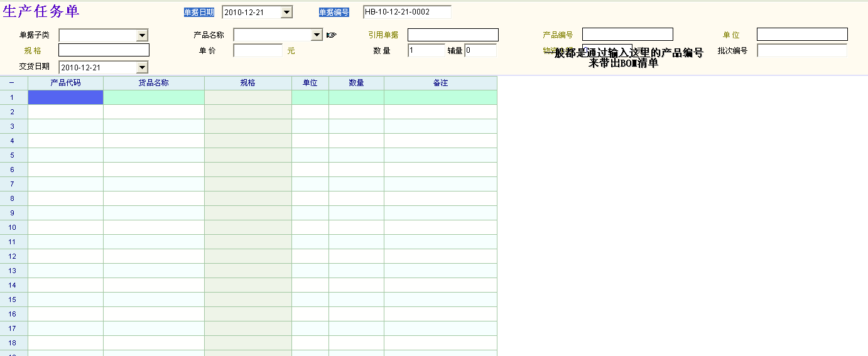Click the 货品名称 column header
Viewport: 868px width, 356px height.
[x=153, y=83]
